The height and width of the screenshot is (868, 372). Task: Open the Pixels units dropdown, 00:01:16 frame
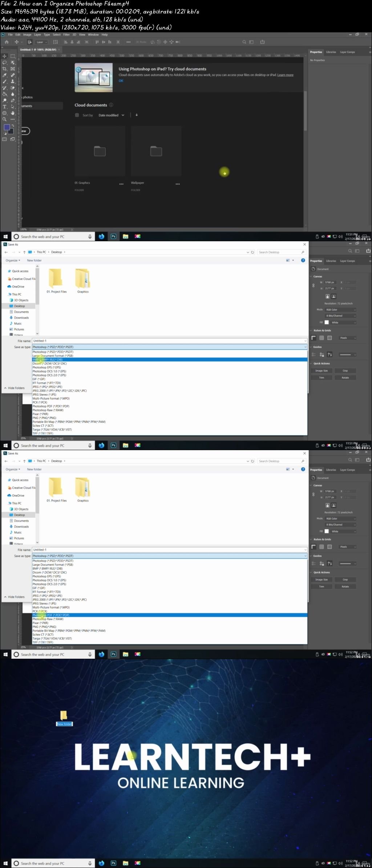tap(348, 547)
